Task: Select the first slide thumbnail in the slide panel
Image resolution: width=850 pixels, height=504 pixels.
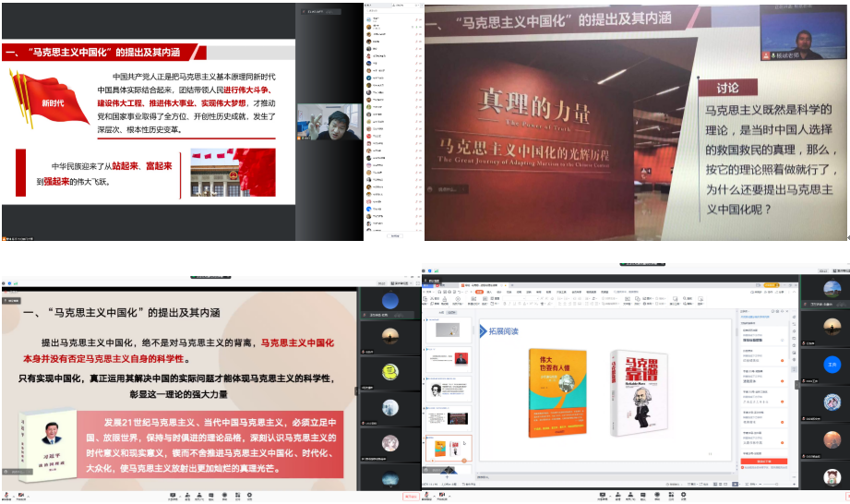Action: 449,330
